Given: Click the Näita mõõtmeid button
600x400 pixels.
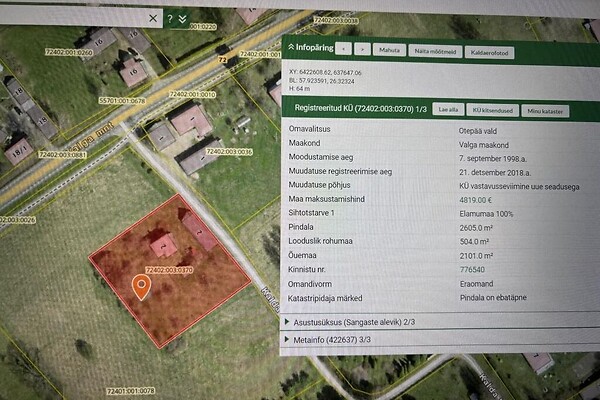Looking at the screenshot, I should [x=437, y=50].
